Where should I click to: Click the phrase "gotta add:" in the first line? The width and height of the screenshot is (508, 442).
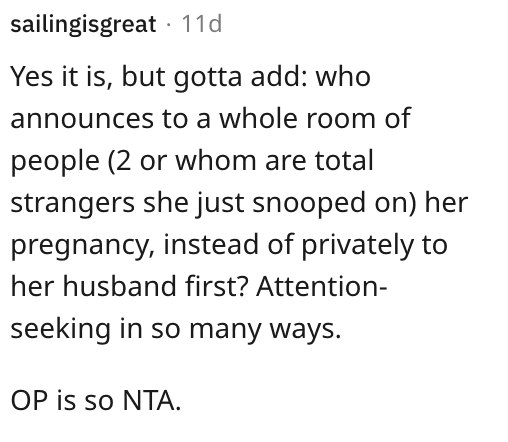pyautogui.click(x=241, y=78)
